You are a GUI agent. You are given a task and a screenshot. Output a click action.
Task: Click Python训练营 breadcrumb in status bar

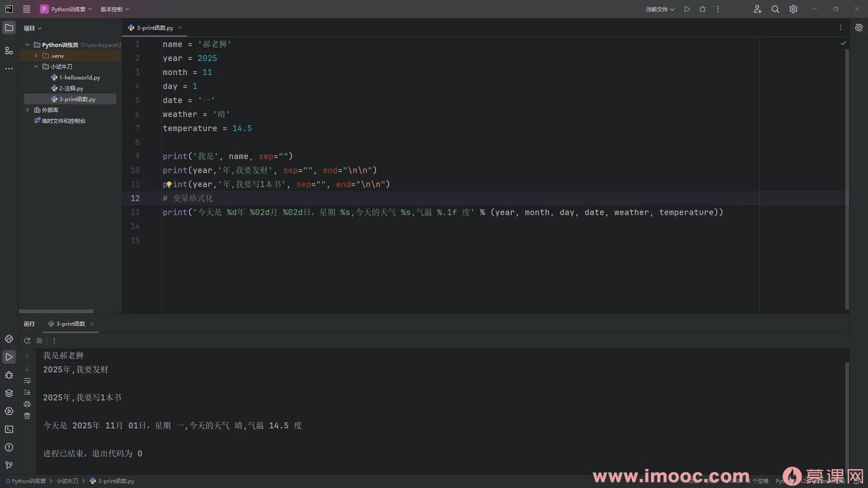[x=26, y=481]
